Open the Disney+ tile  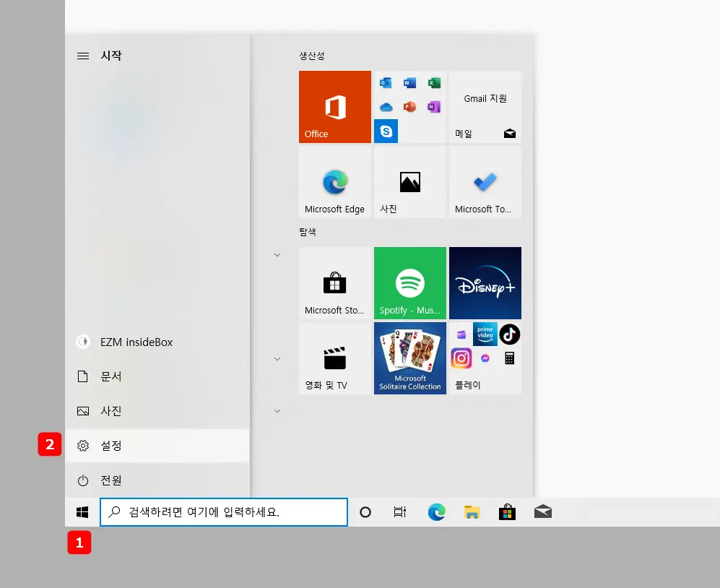(485, 283)
